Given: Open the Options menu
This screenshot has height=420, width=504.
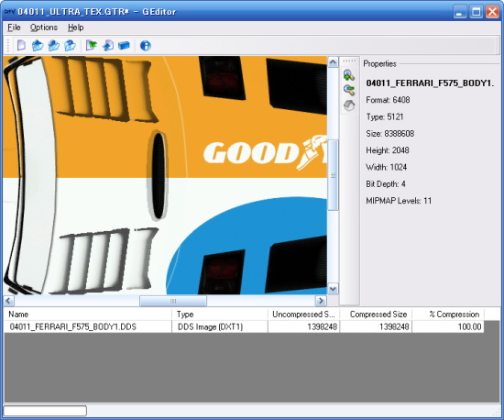Looking at the screenshot, I should click(x=44, y=28).
